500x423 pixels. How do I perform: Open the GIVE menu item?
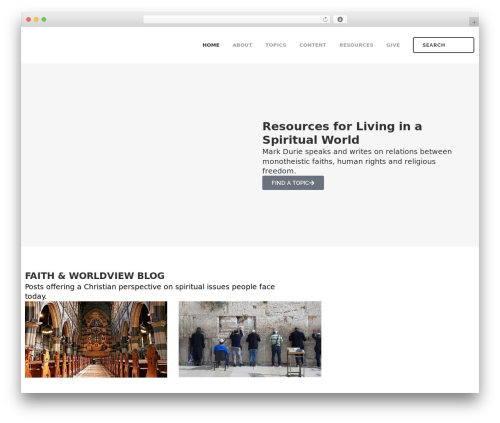[393, 45]
